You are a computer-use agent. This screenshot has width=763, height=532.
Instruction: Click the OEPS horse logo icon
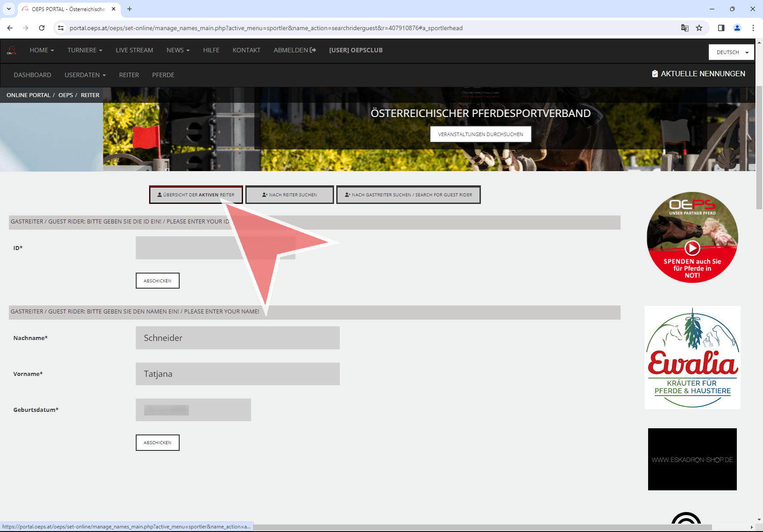point(12,50)
